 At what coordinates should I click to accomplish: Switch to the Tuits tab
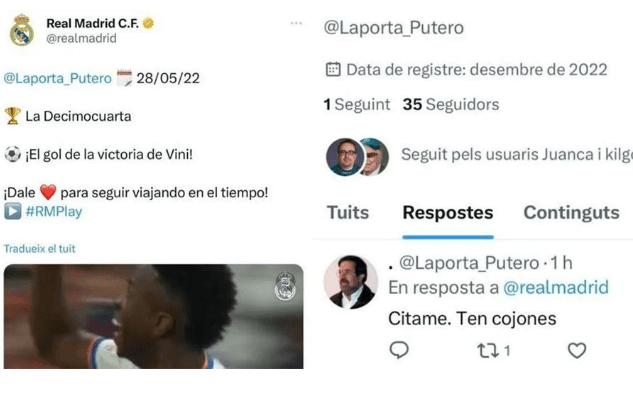coord(348,213)
